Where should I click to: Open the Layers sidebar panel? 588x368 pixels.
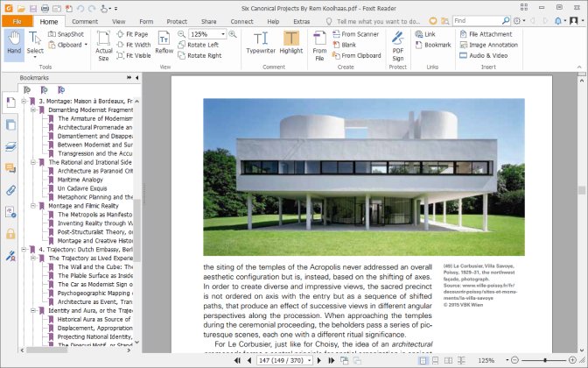[10, 146]
